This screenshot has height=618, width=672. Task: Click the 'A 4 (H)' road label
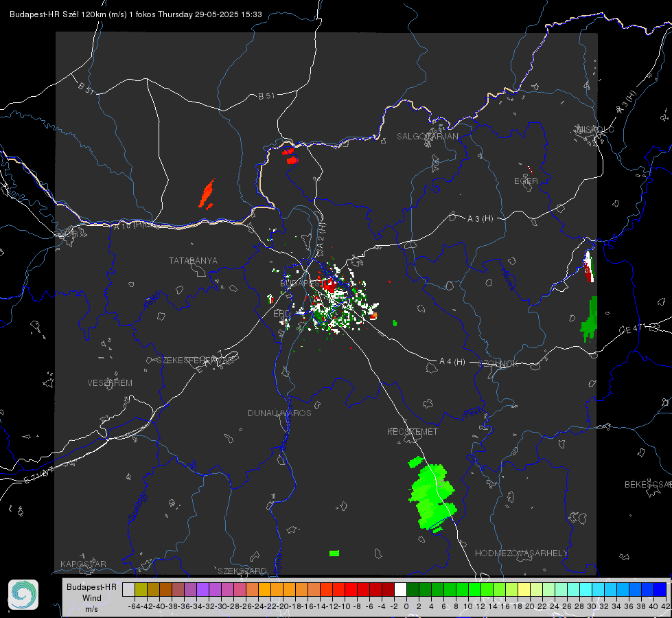click(452, 362)
